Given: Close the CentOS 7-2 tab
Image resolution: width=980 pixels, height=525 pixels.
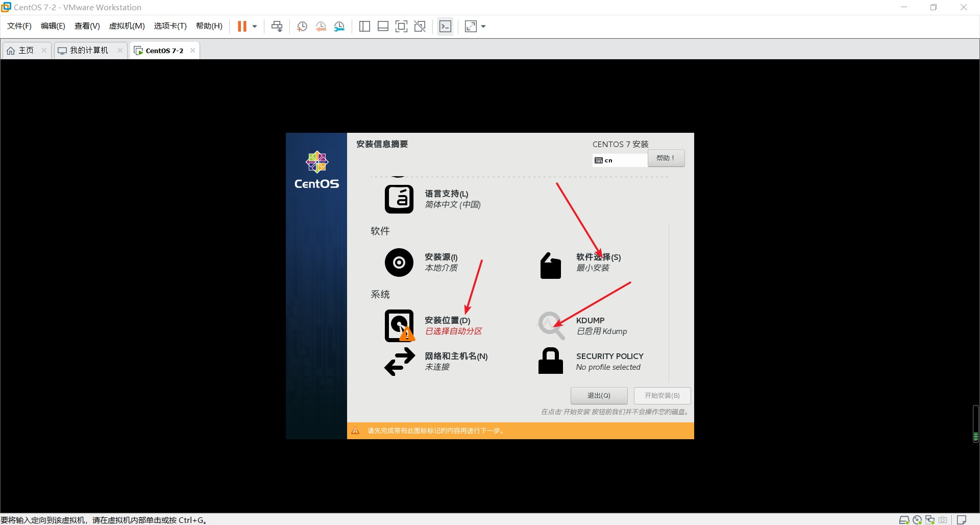Looking at the screenshot, I should tap(192, 50).
